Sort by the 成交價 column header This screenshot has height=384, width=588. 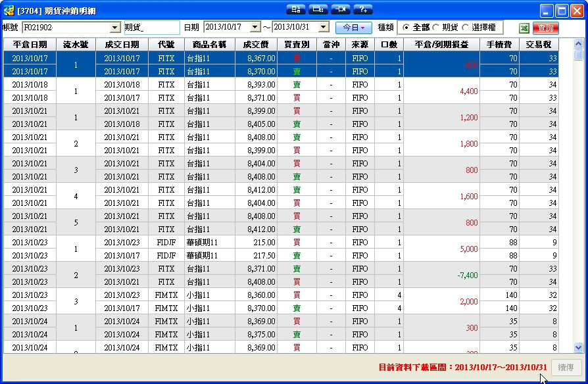click(256, 45)
